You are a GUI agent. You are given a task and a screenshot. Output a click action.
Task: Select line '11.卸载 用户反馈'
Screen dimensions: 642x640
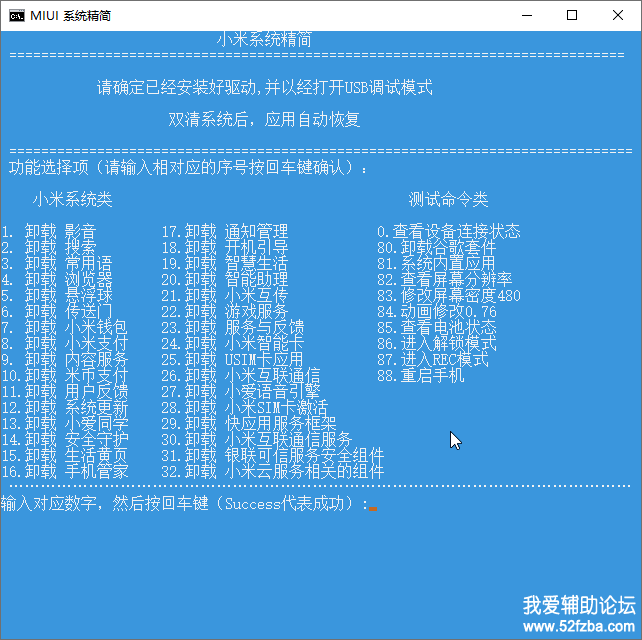tap(65, 392)
